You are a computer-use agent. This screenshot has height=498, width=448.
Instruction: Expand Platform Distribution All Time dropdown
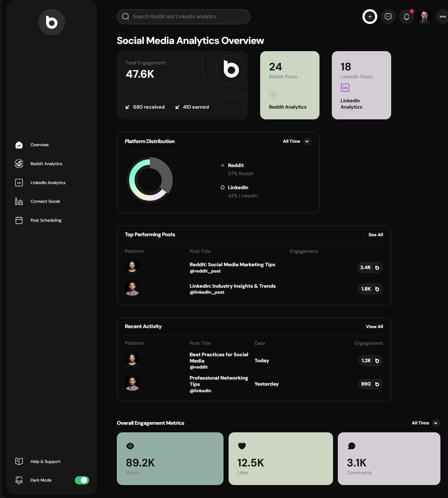click(x=307, y=141)
